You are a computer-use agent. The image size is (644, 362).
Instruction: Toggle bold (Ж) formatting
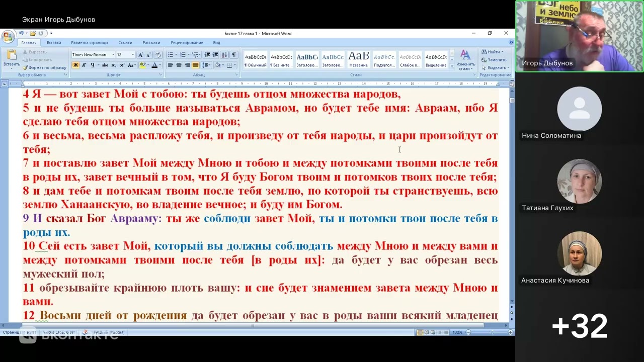(x=75, y=65)
